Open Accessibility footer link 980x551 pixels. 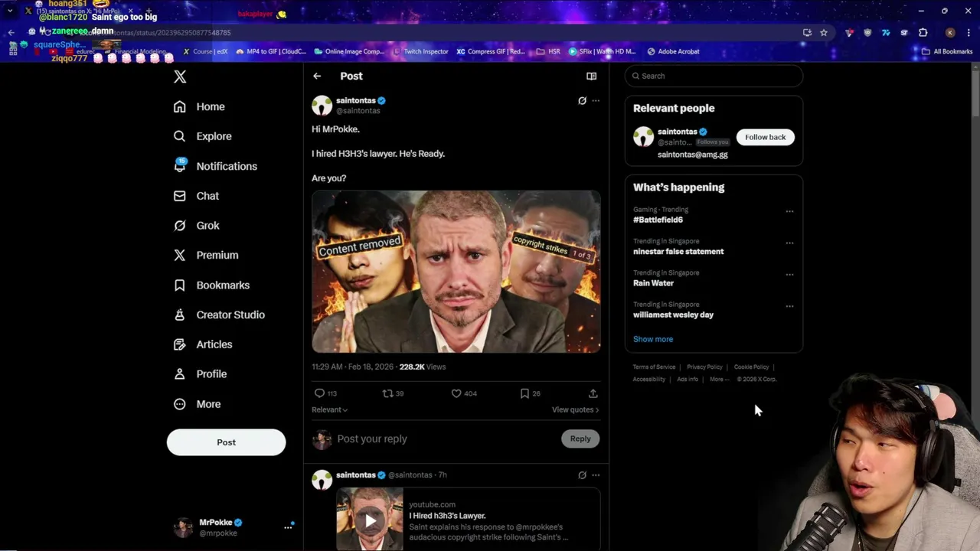tap(648, 379)
